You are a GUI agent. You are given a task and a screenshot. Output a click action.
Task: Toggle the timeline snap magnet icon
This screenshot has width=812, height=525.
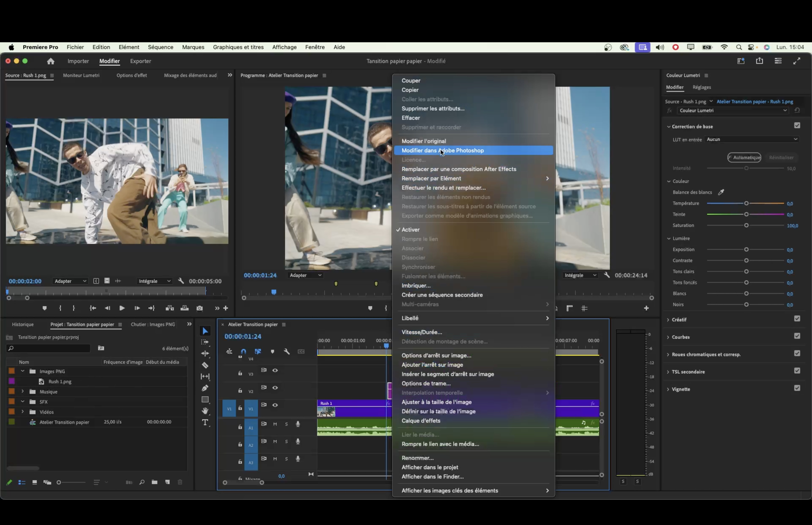coord(243,351)
